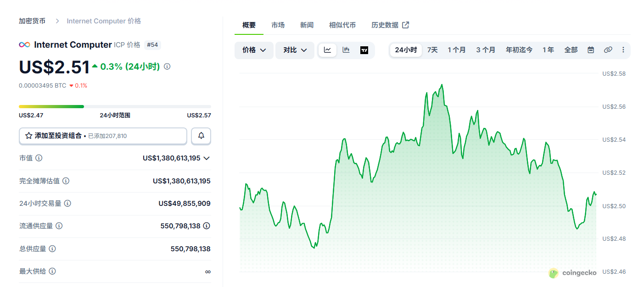
Task: Click the info icon next to 流通供应量 label
Action: (x=59, y=226)
